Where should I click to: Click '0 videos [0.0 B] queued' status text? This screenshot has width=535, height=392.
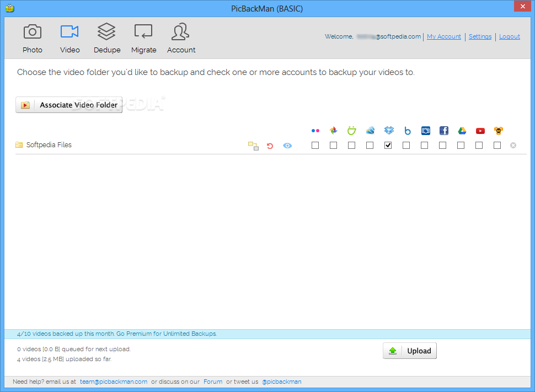point(74,349)
